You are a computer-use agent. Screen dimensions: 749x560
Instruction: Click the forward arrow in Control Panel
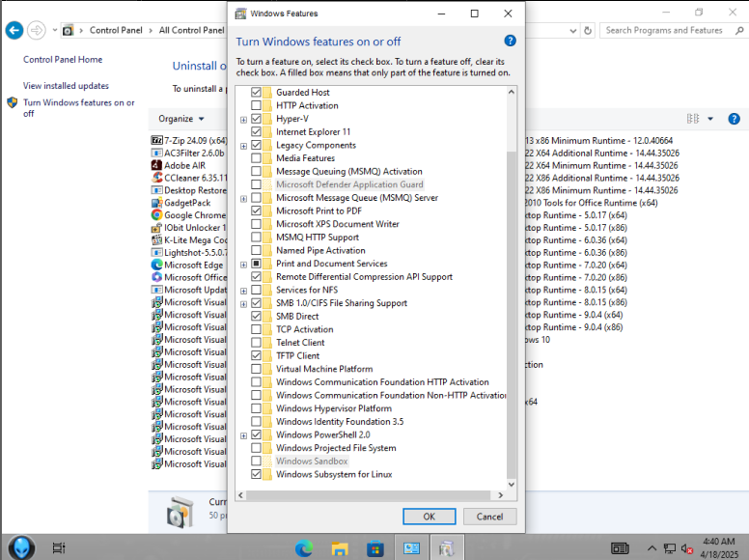[37, 31]
